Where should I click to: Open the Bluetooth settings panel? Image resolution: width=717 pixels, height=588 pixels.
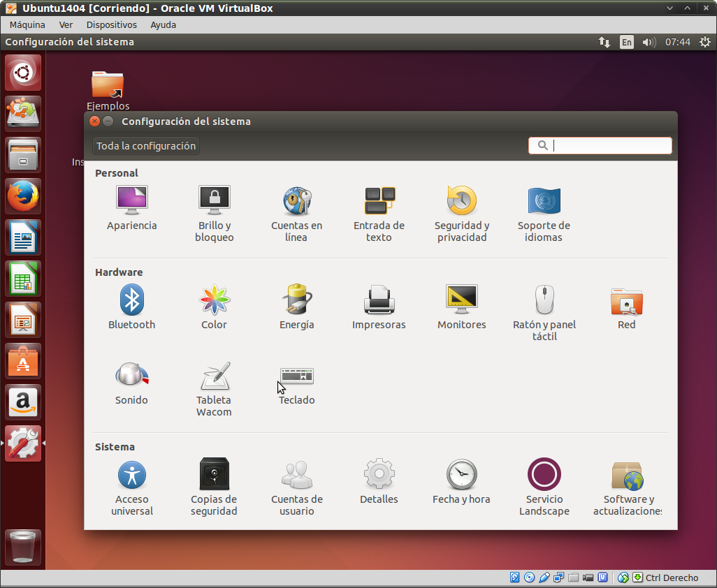(131, 307)
